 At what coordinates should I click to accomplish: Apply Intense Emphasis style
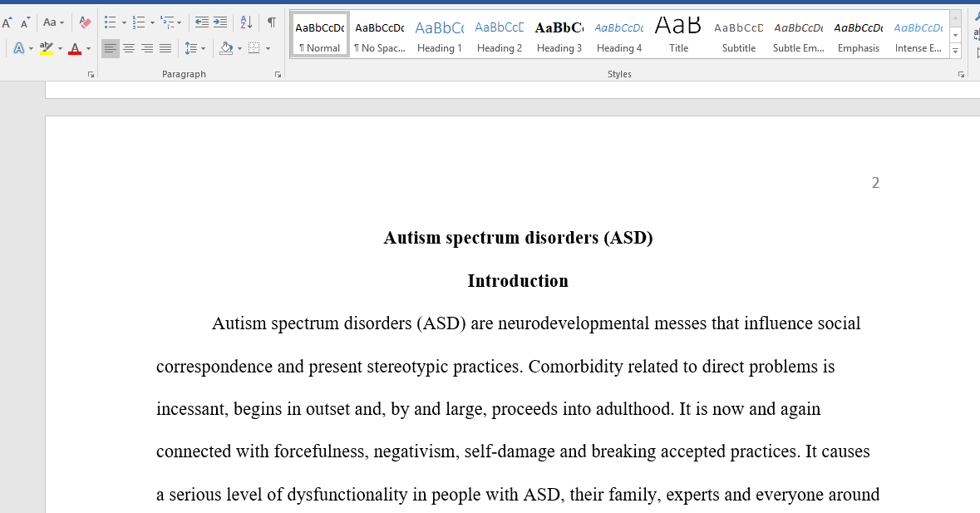point(918,35)
